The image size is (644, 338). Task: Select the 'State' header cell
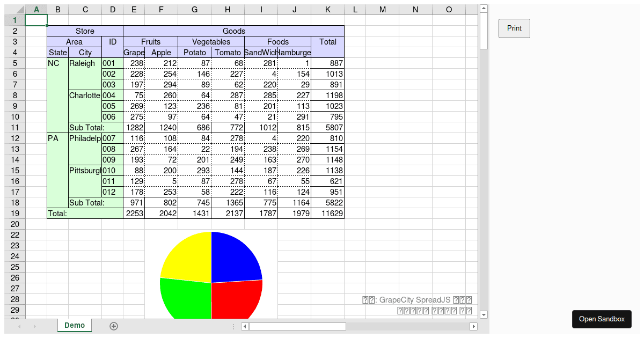click(x=57, y=53)
